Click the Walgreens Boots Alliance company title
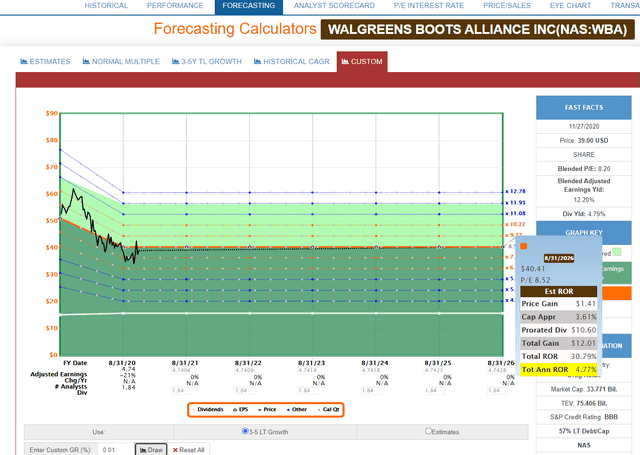 477,29
